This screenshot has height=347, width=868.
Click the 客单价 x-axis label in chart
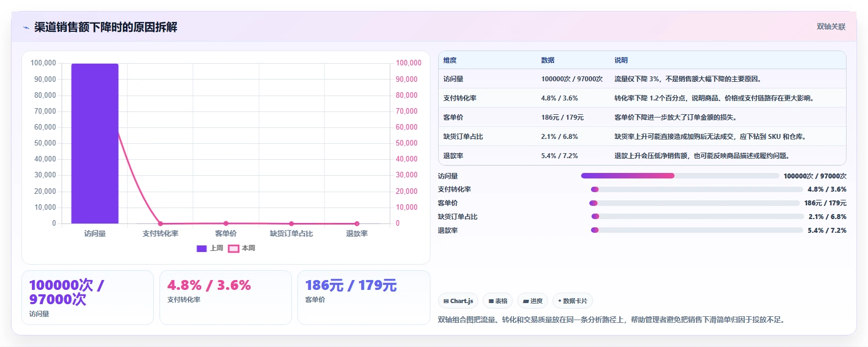click(x=226, y=233)
